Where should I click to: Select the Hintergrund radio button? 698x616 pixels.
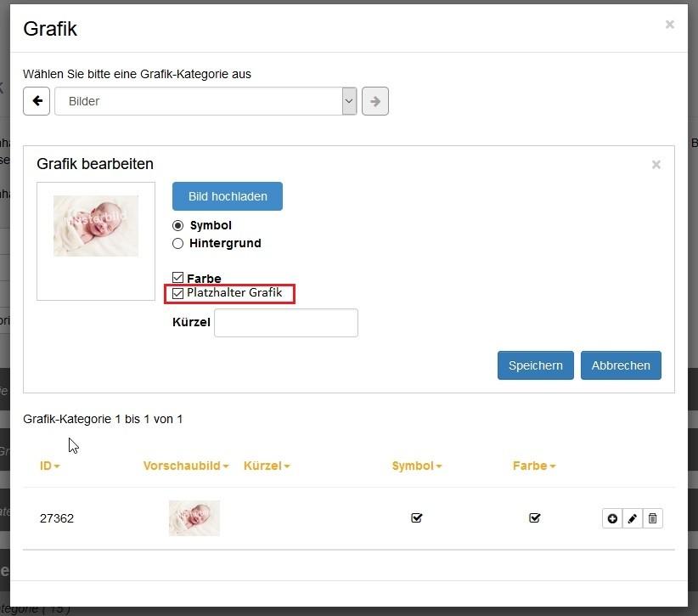177,243
